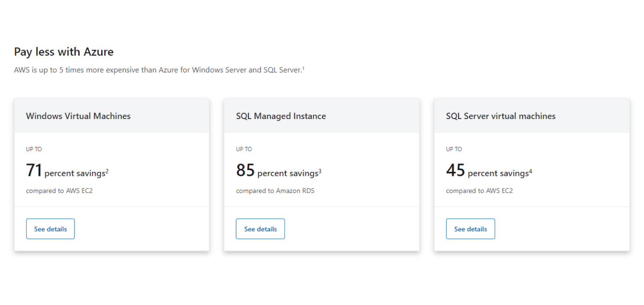Click the footnote 1 superscript in the subtitle
644x305 pixels.
point(304,68)
